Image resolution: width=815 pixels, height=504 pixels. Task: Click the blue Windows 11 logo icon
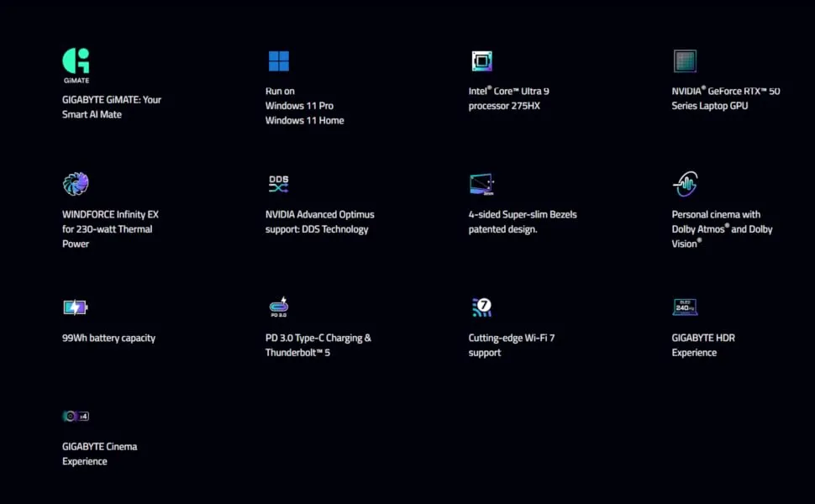tap(279, 60)
